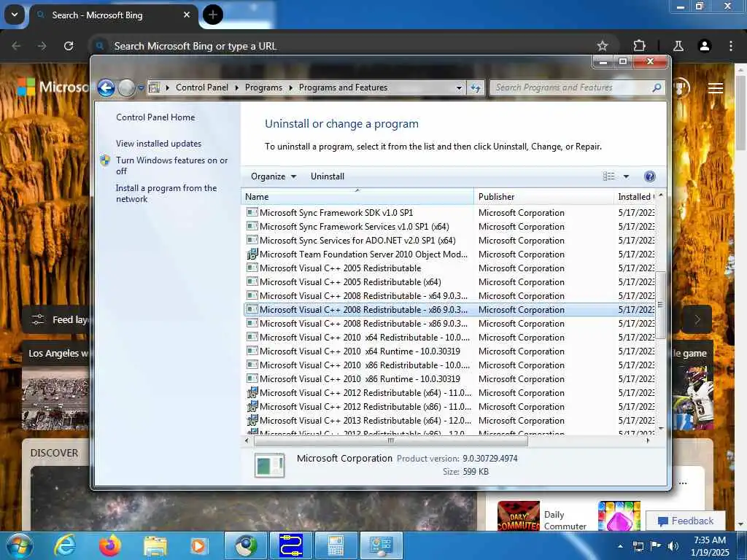Click icon of Microsoft Team Foundation Server 2010 row
The image size is (747, 560).
(252, 254)
